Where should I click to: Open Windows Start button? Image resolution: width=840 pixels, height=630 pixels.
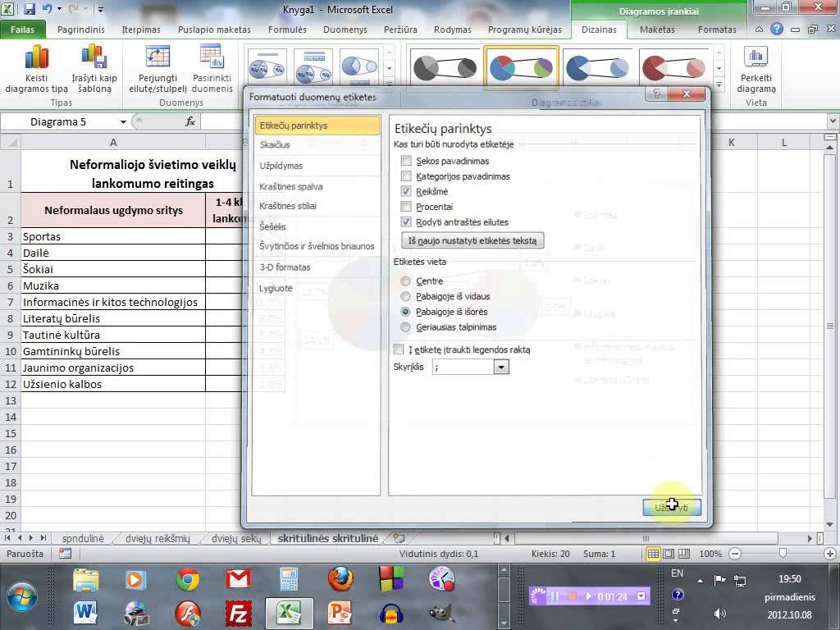point(22,596)
